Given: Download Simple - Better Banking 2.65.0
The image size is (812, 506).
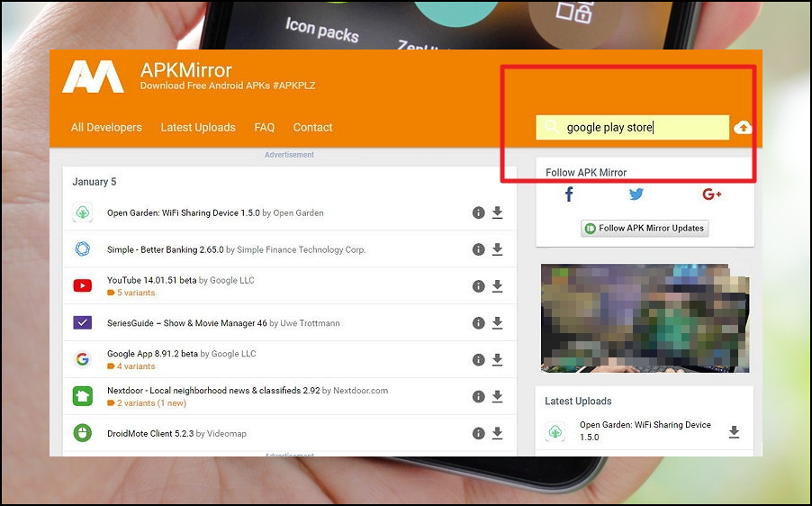Looking at the screenshot, I should click(497, 249).
